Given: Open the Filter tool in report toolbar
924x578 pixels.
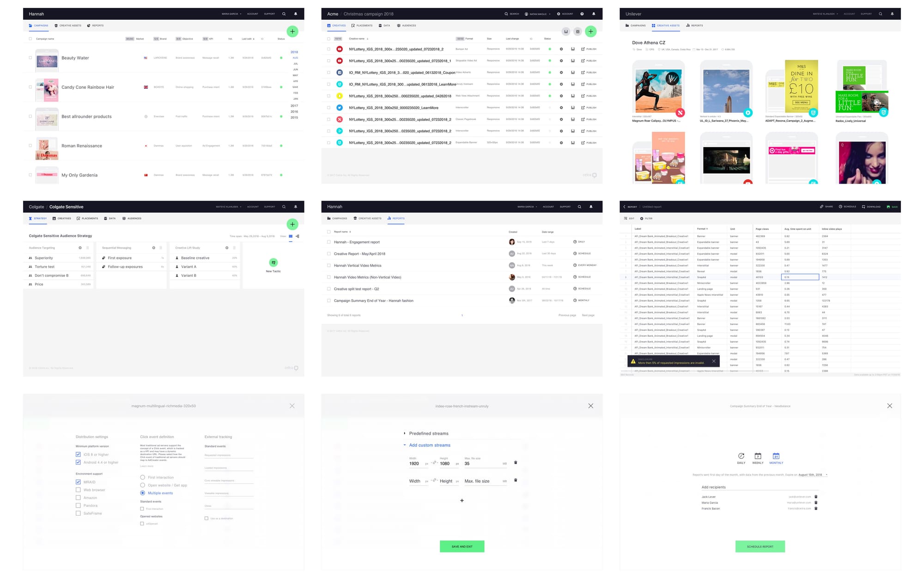Looking at the screenshot, I should (x=646, y=218).
